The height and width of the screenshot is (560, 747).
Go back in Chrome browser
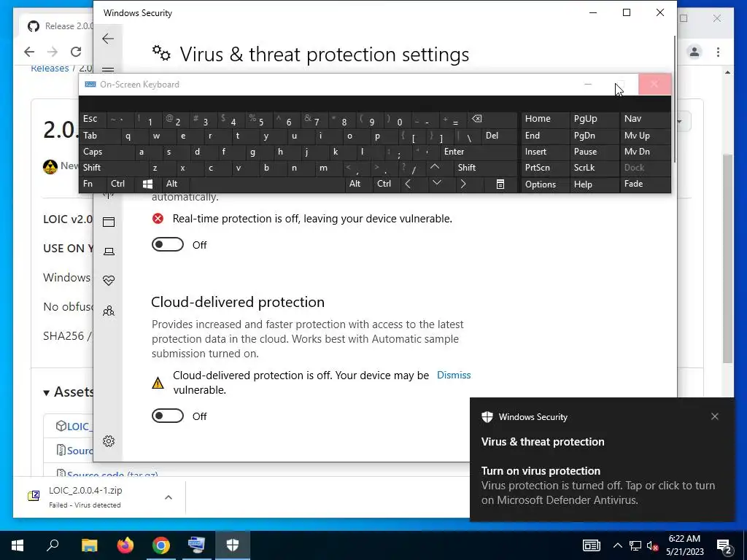[x=29, y=52]
